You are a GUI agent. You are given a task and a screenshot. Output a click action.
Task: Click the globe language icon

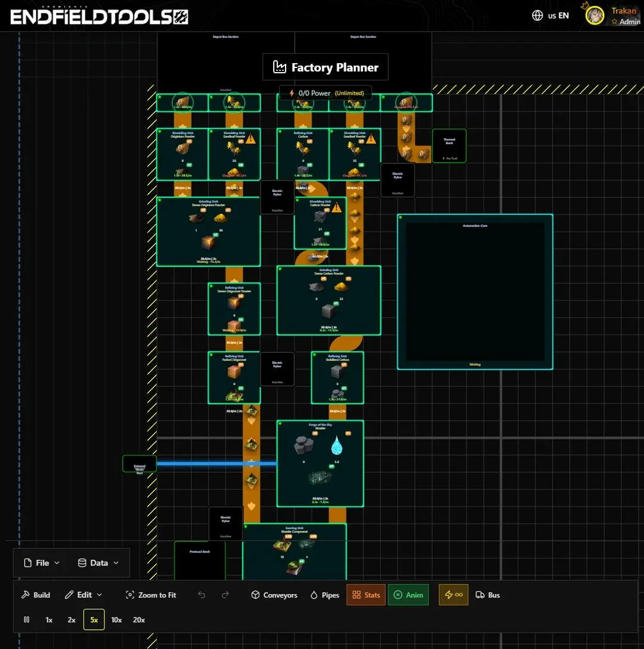tap(537, 15)
